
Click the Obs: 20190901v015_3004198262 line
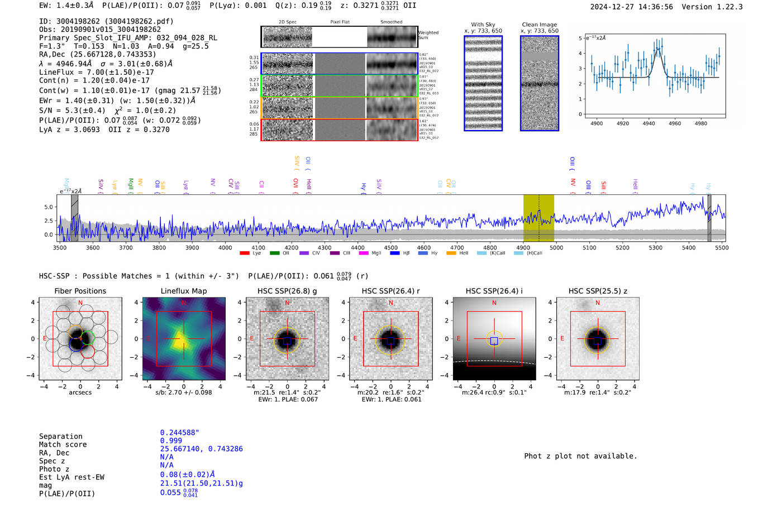pyautogui.click(x=100, y=30)
